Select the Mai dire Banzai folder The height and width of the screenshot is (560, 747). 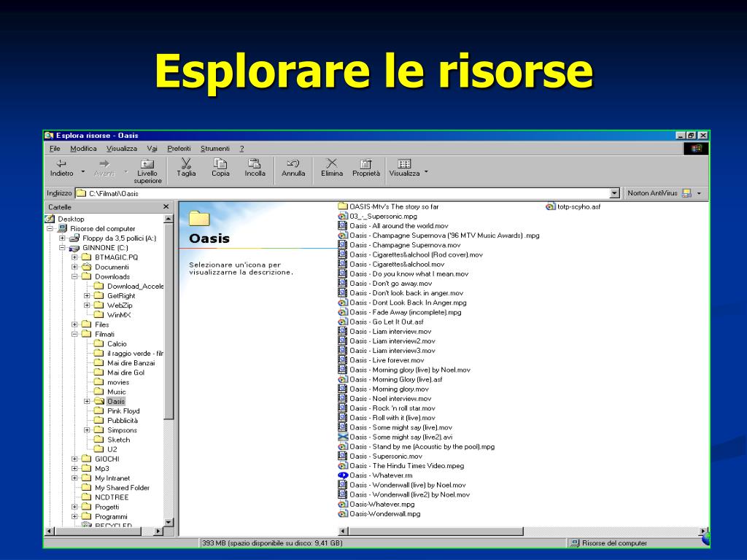(x=131, y=363)
